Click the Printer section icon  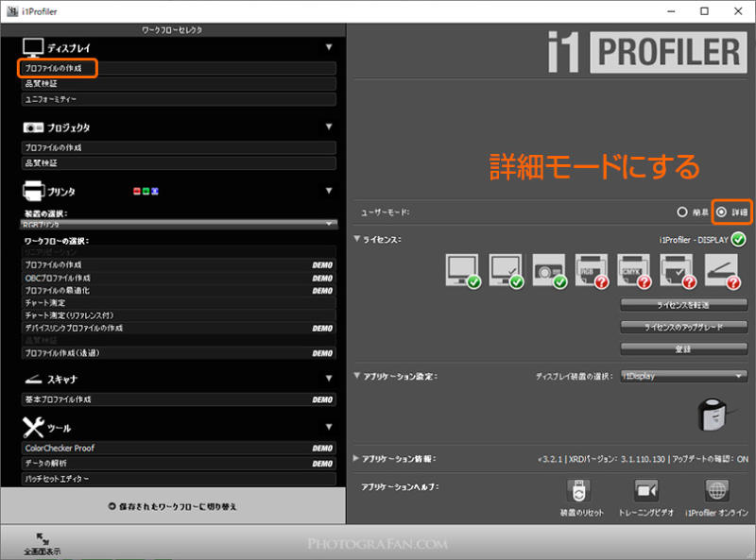[33, 191]
